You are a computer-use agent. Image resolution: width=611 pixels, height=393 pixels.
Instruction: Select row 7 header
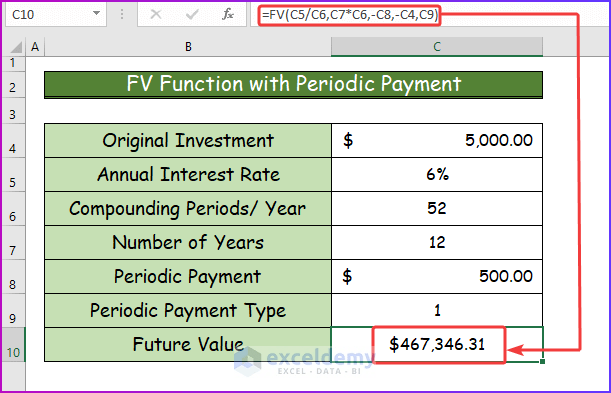click(13, 243)
